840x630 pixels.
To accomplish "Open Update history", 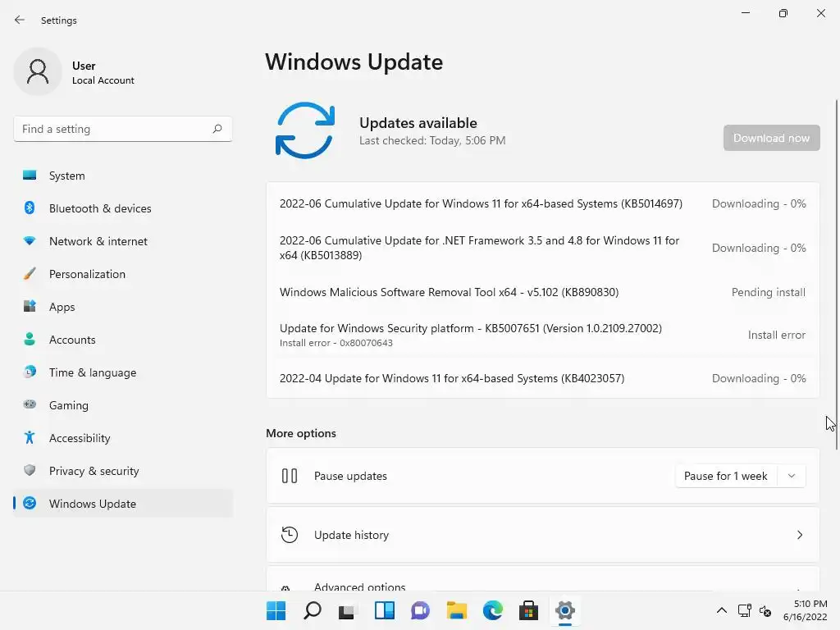I will click(543, 535).
